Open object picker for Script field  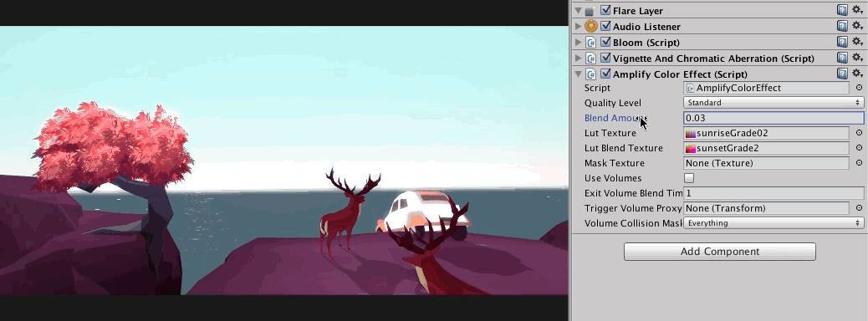pyautogui.click(x=859, y=88)
